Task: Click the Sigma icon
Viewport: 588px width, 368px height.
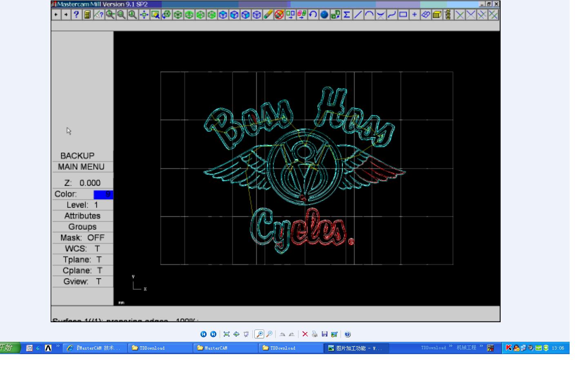Action: click(347, 15)
